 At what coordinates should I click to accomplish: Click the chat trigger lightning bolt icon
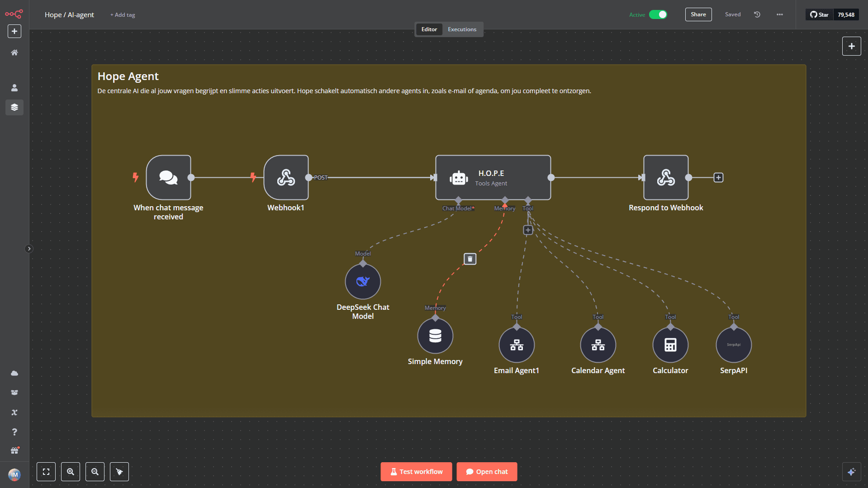[135, 177]
